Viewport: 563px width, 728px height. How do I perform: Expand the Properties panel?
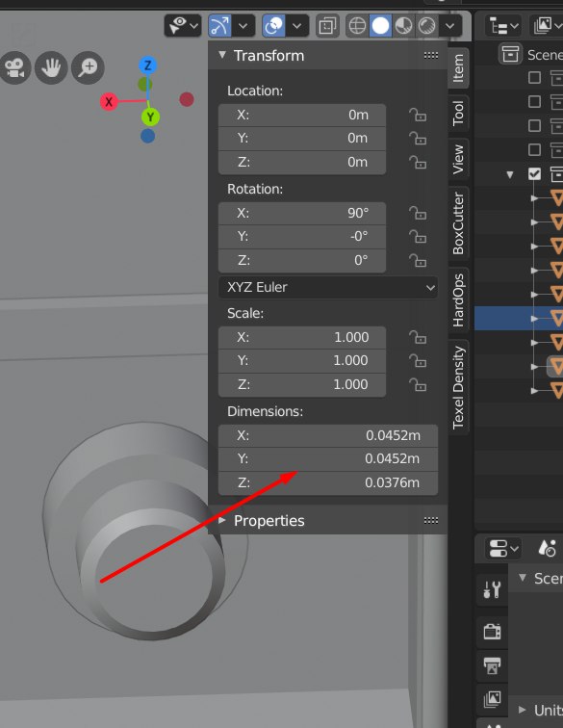[x=222, y=520]
